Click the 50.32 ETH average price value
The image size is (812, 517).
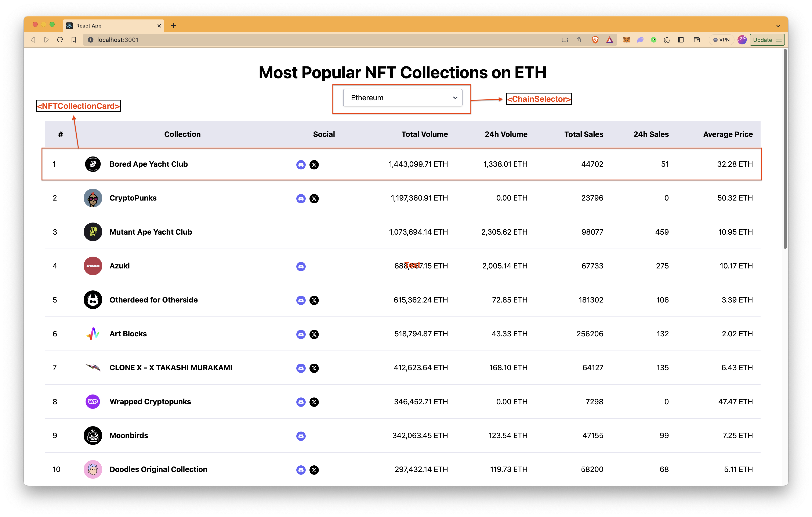735,198
